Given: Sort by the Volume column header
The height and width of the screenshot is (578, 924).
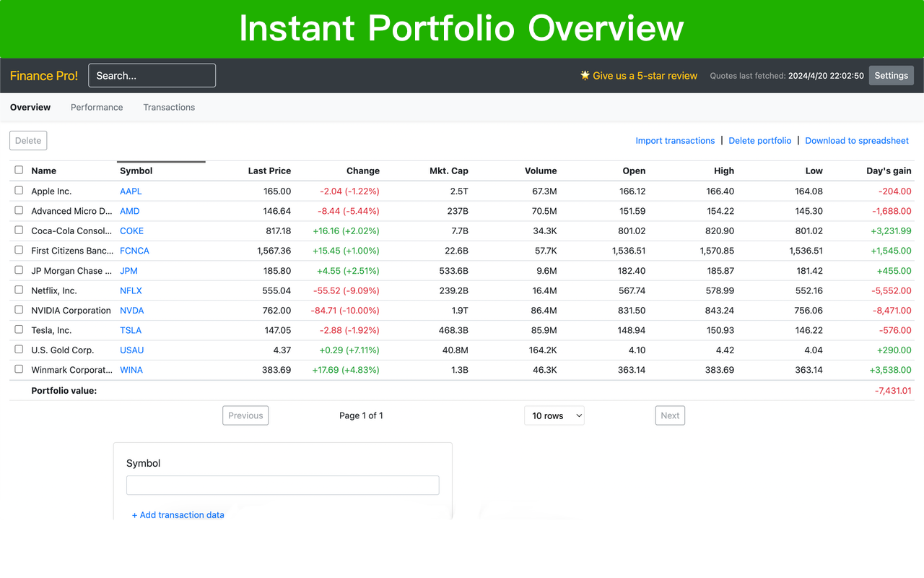Looking at the screenshot, I should tap(541, 171).
